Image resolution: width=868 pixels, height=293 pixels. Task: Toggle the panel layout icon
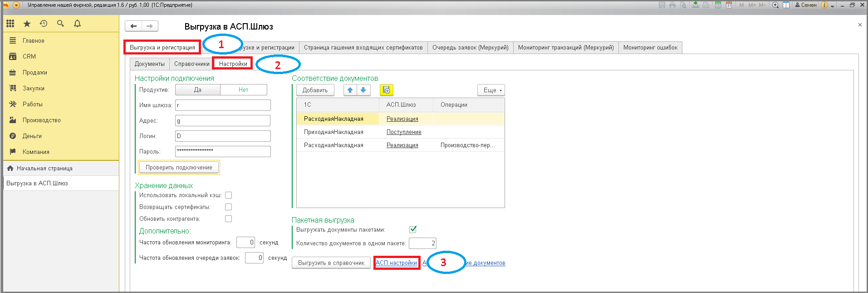[x=786, y=5]
